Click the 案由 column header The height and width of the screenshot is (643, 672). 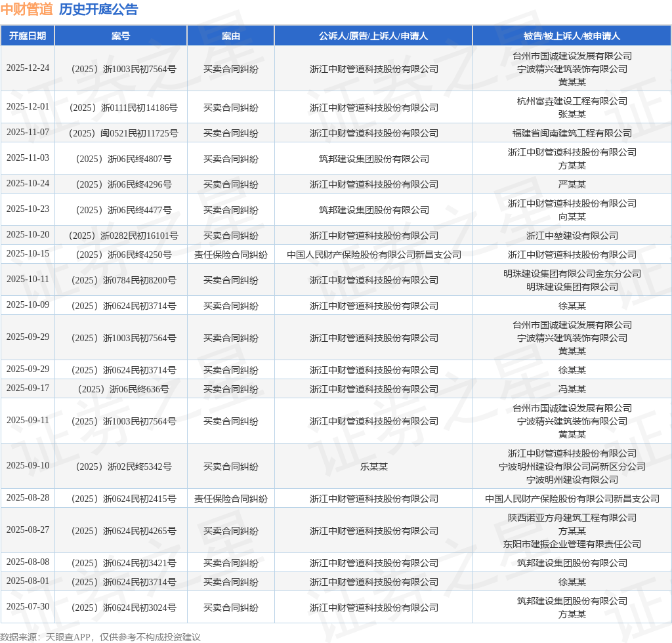230,36
